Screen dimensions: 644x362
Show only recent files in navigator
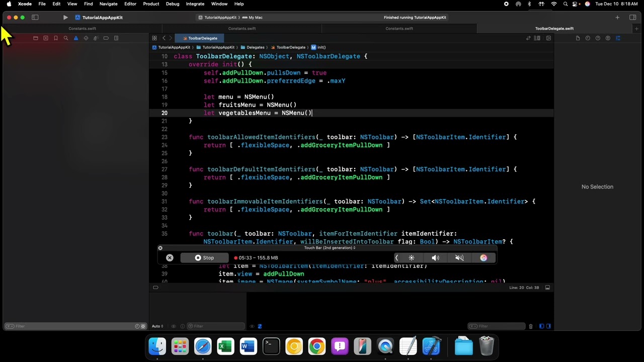click(137, 326)
